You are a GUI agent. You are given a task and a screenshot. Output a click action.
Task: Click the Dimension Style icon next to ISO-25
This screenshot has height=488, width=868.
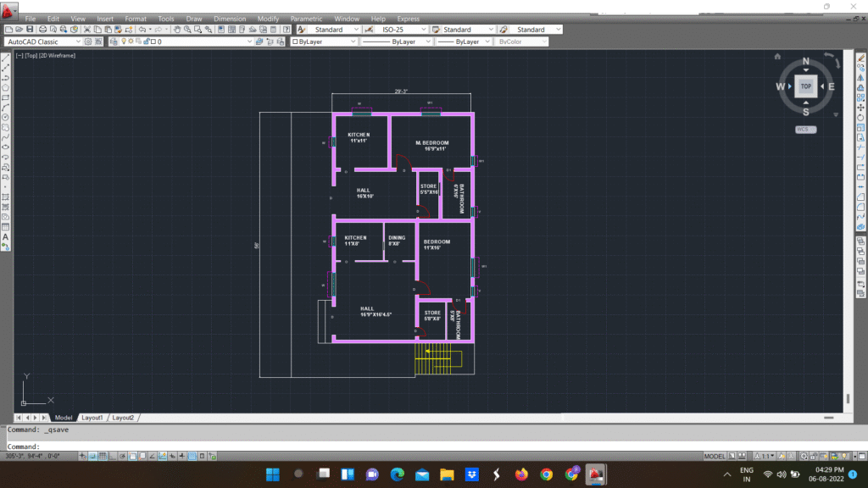[x=369, y=30]
